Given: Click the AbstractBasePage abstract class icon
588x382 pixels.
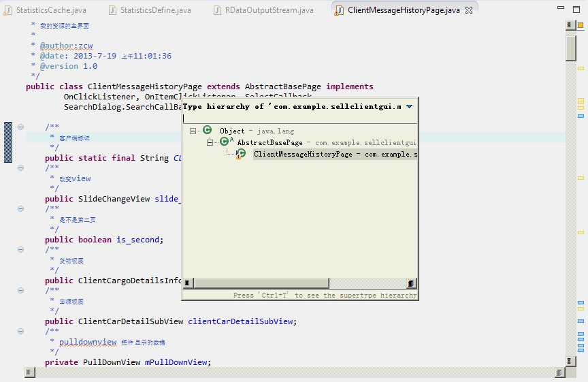Looking at the screenshot, I should pyautogui.click(x=225, y=142).
